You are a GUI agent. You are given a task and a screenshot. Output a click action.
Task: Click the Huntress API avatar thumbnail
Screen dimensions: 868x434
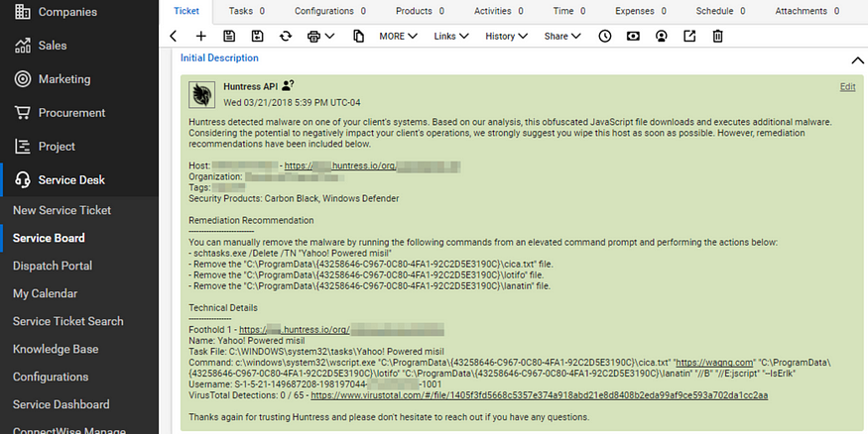[202, 94]
